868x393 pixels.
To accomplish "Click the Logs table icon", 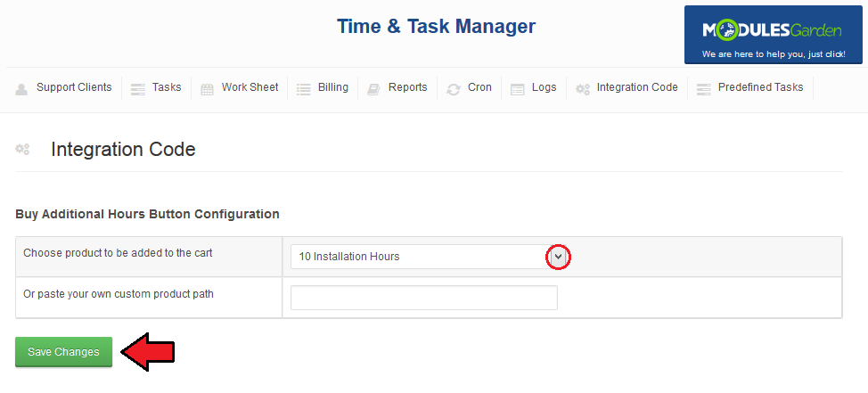I will [518, 89].
